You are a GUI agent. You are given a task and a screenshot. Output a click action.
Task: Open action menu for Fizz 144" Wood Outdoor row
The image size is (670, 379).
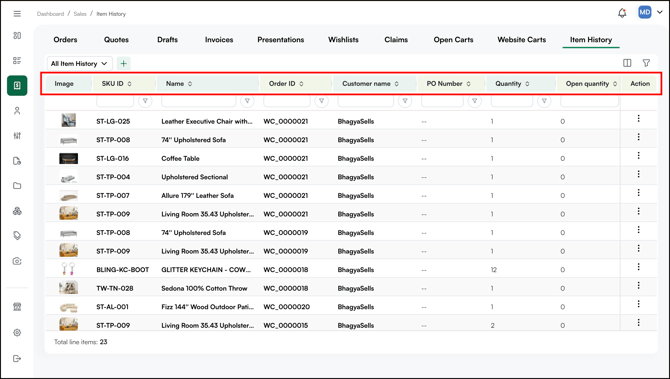pyautogui.click(x=638, y=304)
